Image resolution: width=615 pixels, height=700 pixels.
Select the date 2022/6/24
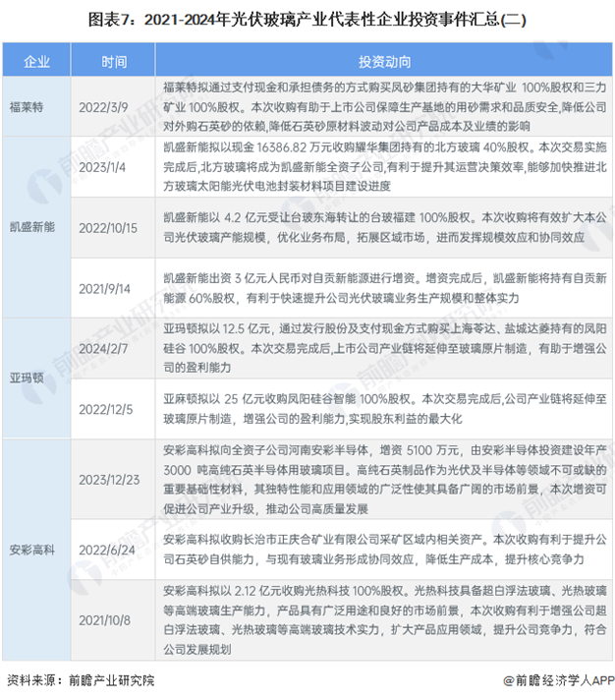[106, 550]
